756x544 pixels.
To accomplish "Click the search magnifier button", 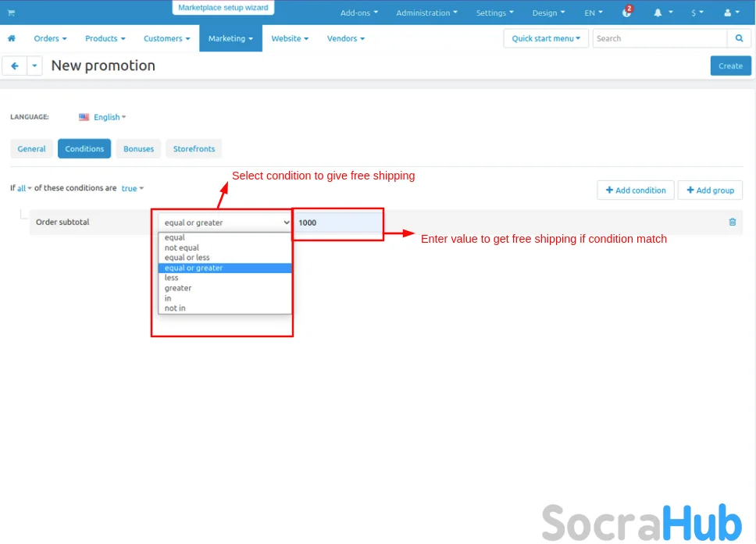I will [739, 38].
